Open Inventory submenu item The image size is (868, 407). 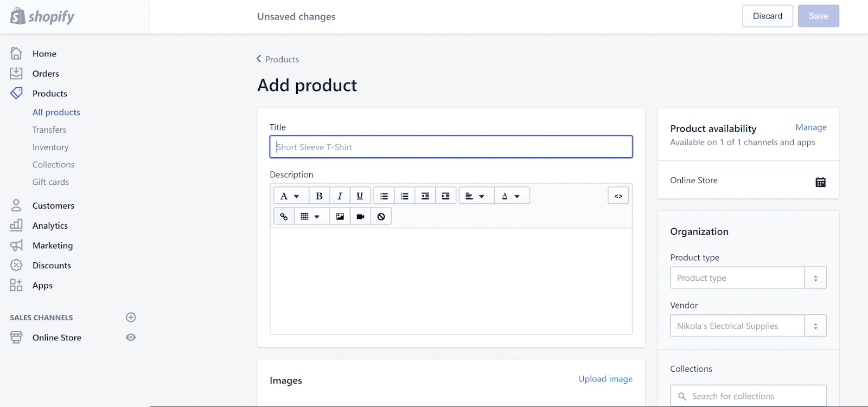point(50,147)
